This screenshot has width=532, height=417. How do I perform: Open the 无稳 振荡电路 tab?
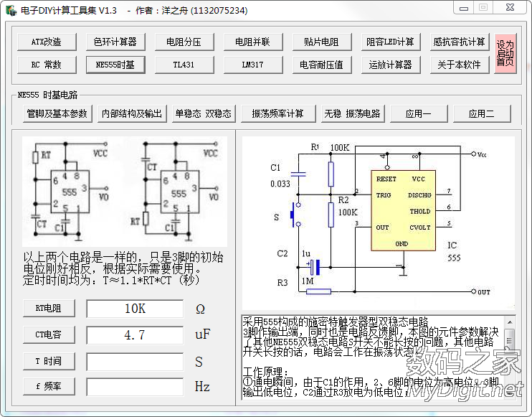pos(353,113)
